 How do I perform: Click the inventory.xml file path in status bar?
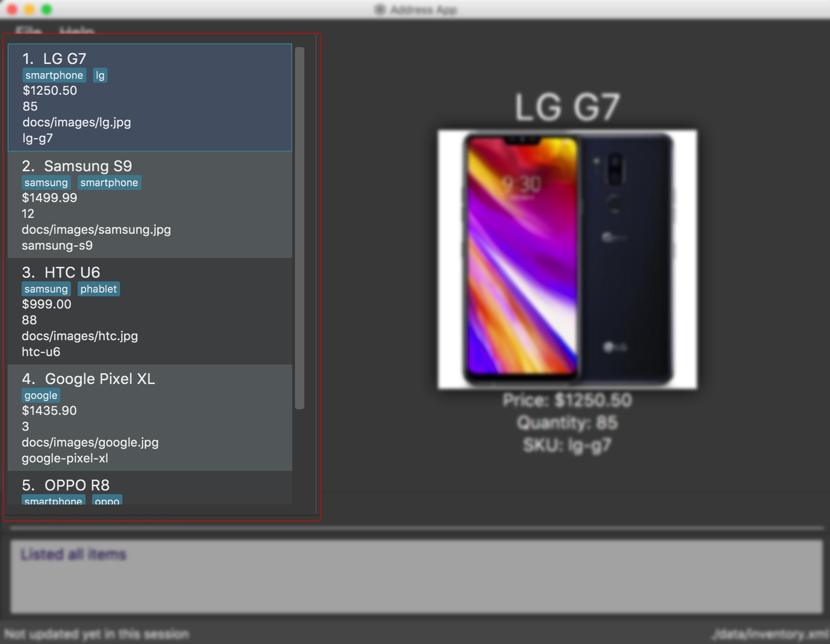770,635
